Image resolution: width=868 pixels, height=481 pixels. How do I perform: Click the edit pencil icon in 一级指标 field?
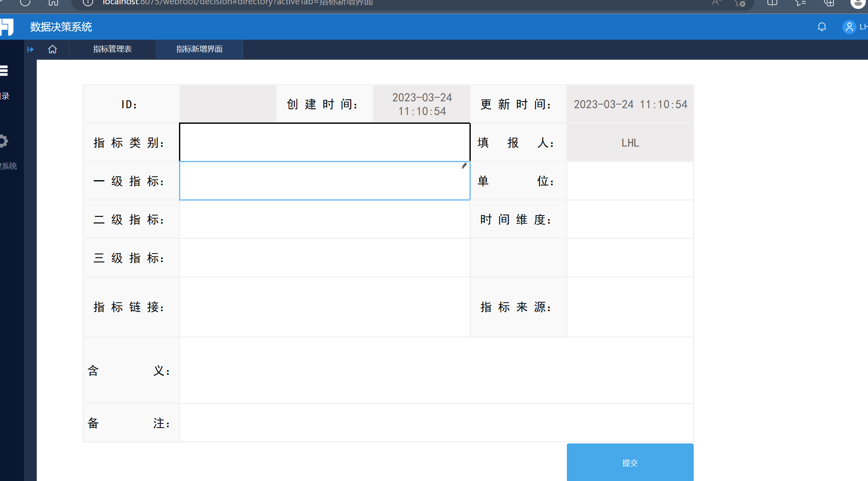[x=464, y=166]
